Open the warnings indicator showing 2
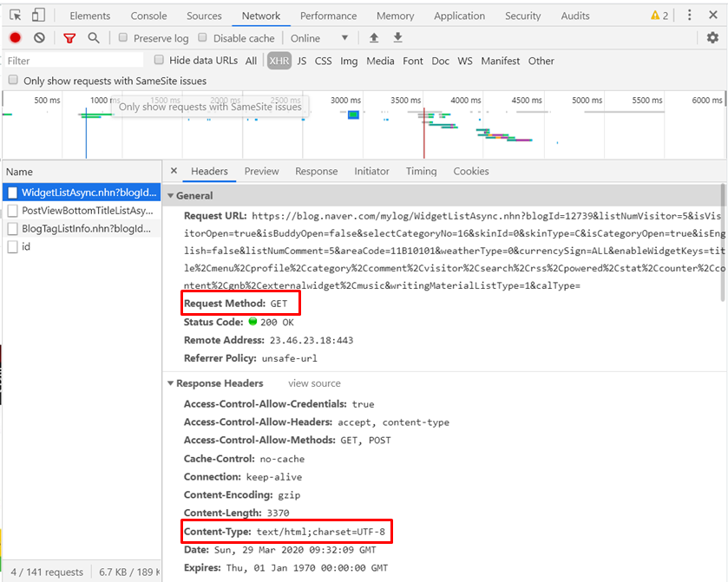Viewport: 728px width, 582px height. click(659, 16)
